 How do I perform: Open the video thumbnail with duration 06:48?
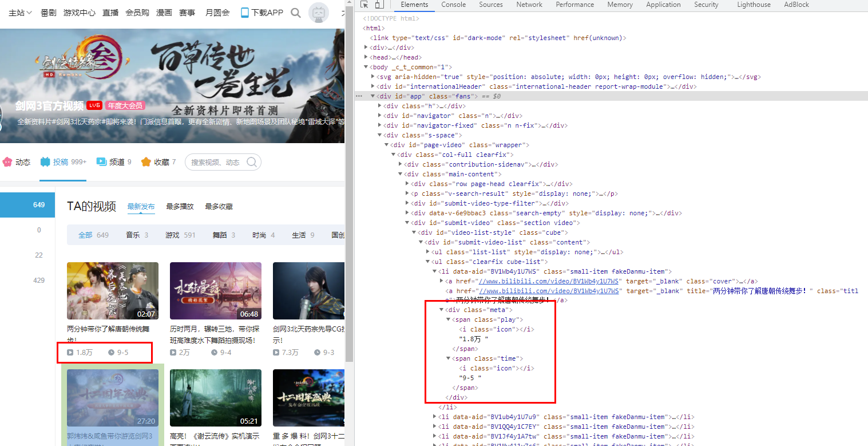[x=216, y=291]
